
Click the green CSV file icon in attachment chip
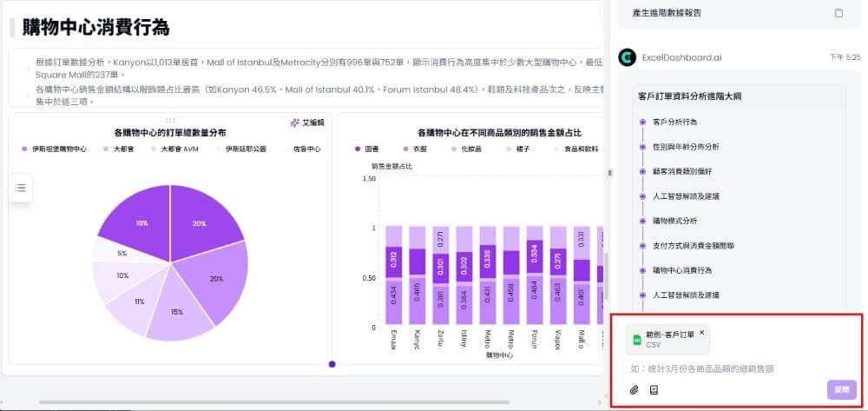(636, 339)
